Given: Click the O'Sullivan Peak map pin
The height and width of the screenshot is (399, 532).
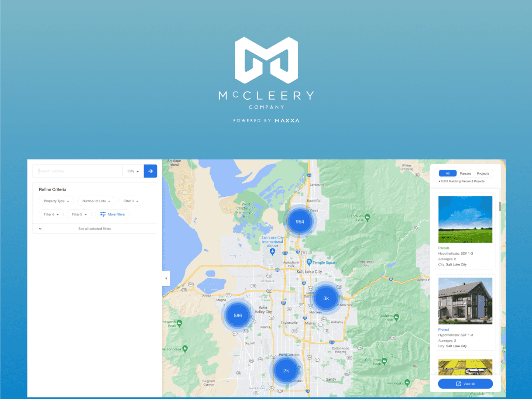Looking at the screenshot, I should [384, 361].
